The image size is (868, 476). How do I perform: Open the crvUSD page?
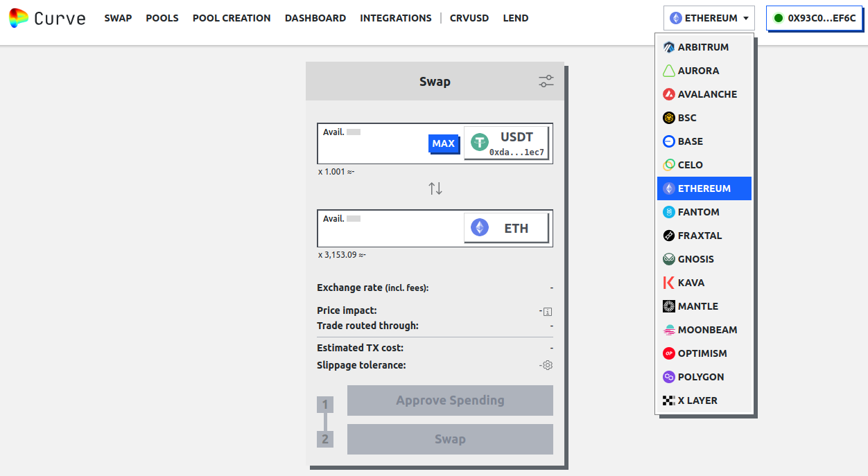click(x=469, y=18)
